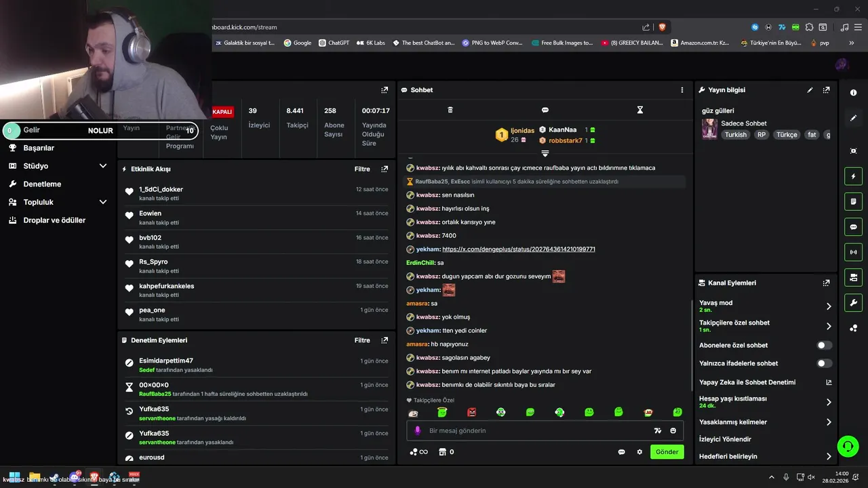This screenshot has height=488, width=868.
Task: Open Hedefleri belirleyin arrow
Action: 829,456
